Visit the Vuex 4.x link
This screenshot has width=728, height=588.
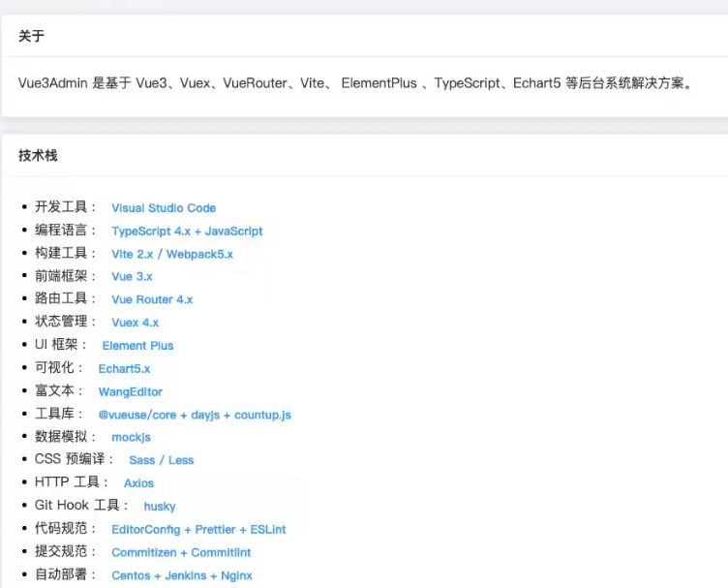pyautogui.click(x=136, y=323)
